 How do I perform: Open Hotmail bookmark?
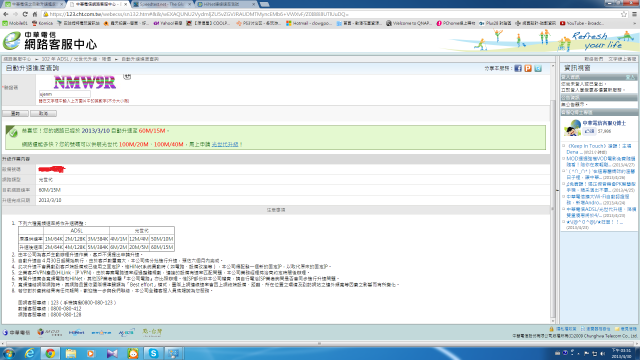pyautogui.click(x=309, y=23)
